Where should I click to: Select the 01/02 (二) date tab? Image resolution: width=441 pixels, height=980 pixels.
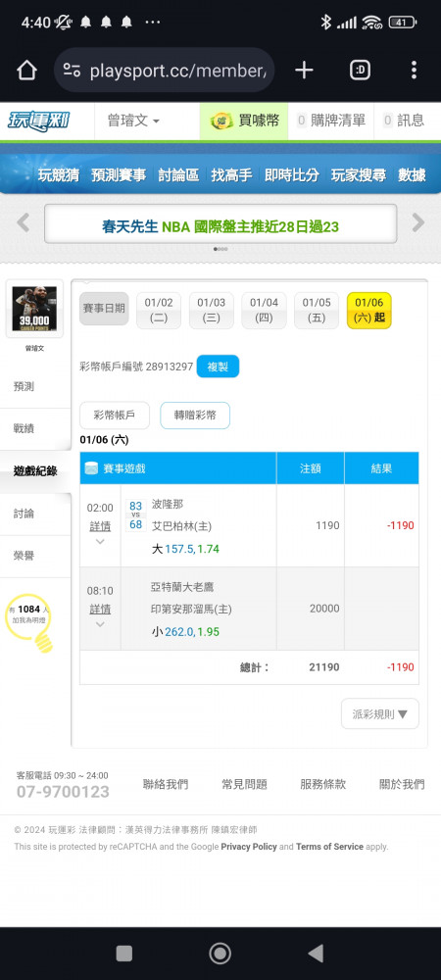point(159,310)
